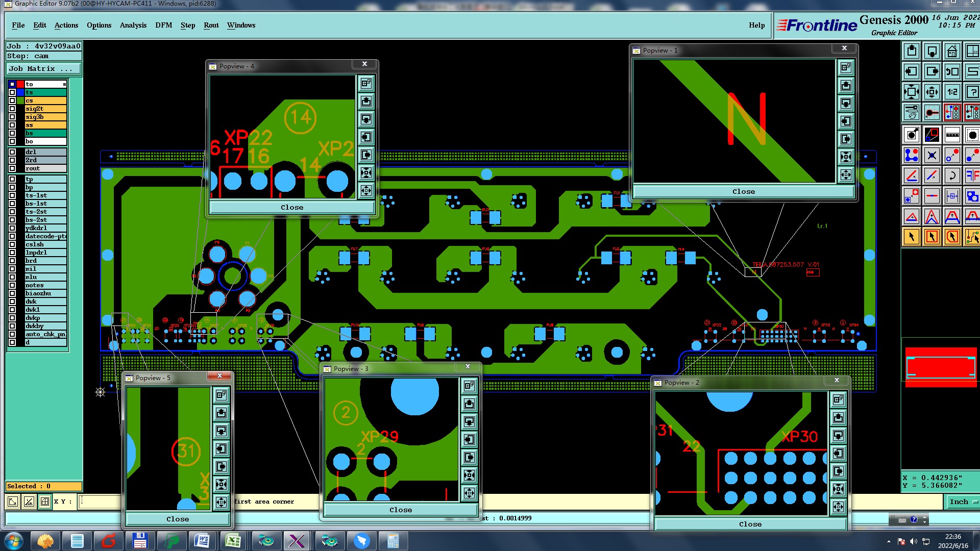Select the arrow pointer select tool

coord(912,237)
